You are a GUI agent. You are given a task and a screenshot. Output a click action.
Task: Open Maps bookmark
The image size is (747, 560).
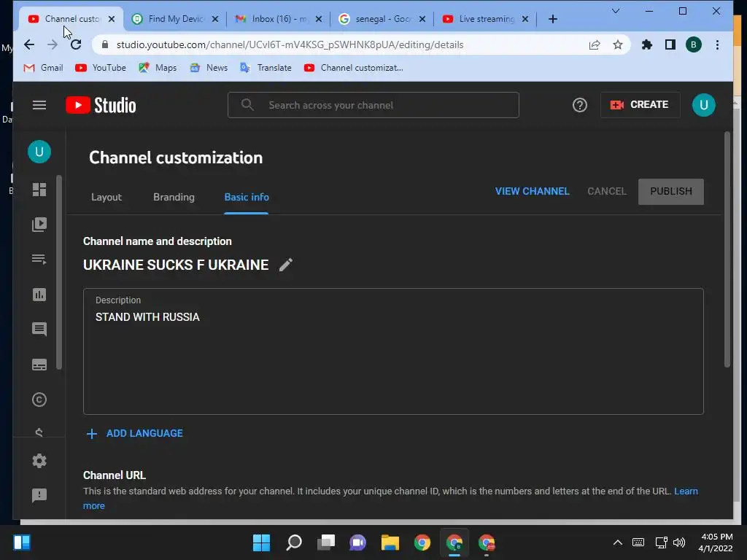[158, 68]
